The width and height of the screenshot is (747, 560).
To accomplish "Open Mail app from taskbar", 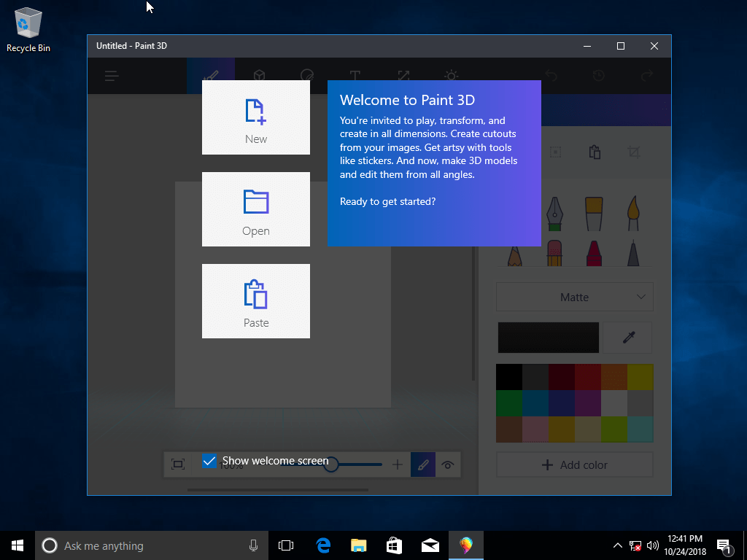I will (430, 545).
